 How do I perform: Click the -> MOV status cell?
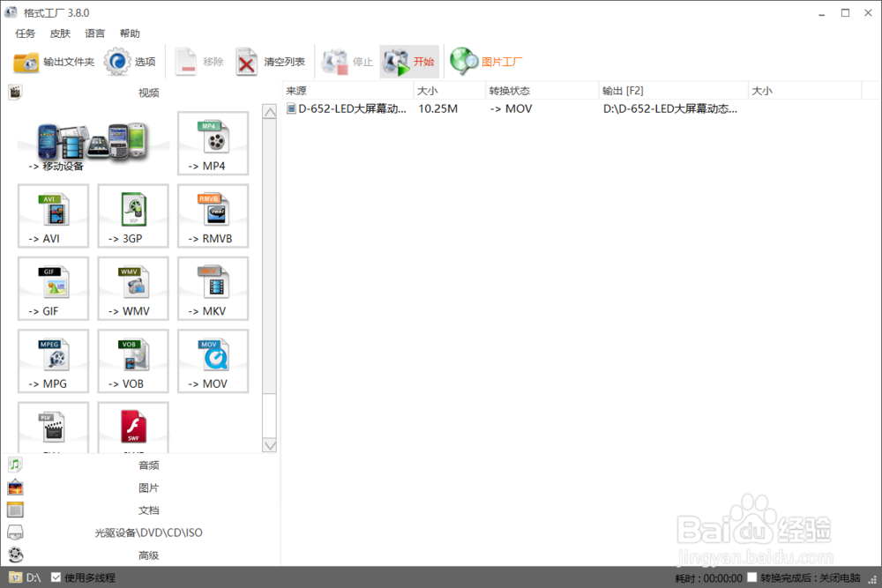(x=511, y=108)
